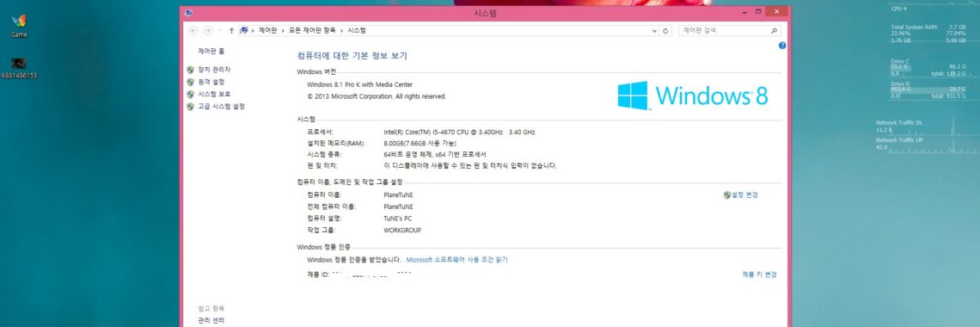Click the 제품 키 변경 link

(x=759, y=275)
